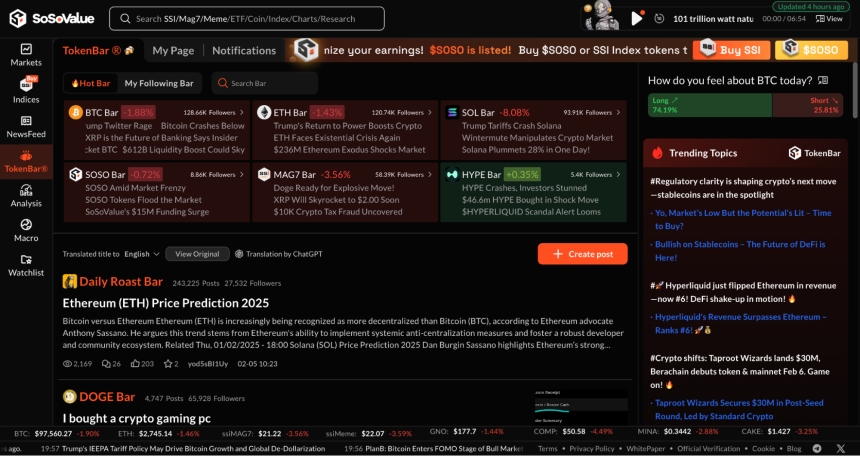Open the DOGE post image thumbnail
Screen dimensions: 860x456
[581, 407]
